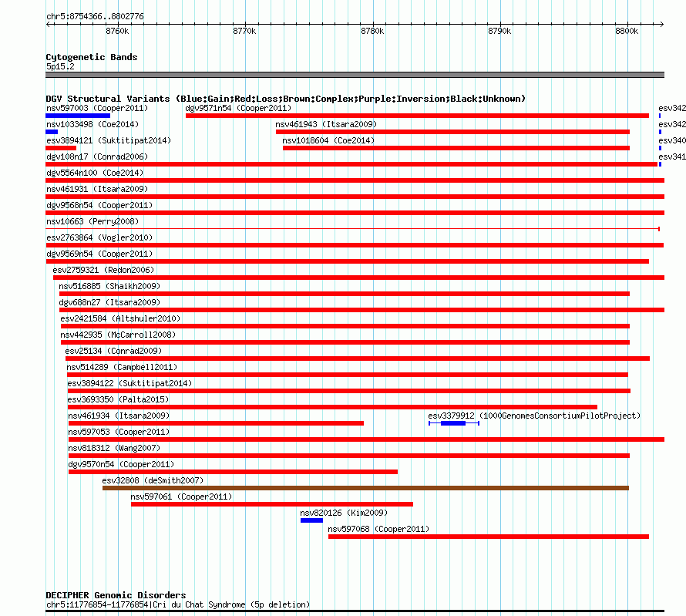Select dgv688n27 (Itsara2009) label
The width and height of the screenshot is (686, 616).
tap(109, 302)
